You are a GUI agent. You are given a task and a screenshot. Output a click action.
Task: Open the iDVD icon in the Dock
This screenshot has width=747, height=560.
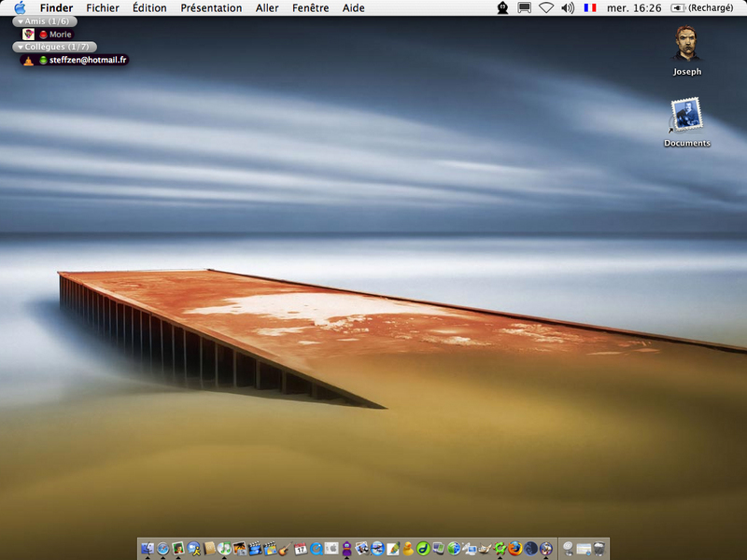pos(270,549)
